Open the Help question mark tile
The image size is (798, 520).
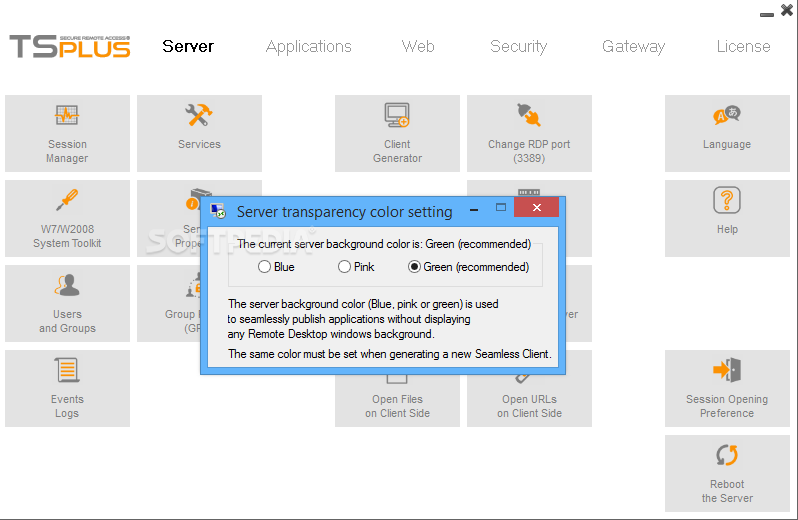[x=727, y=218]
